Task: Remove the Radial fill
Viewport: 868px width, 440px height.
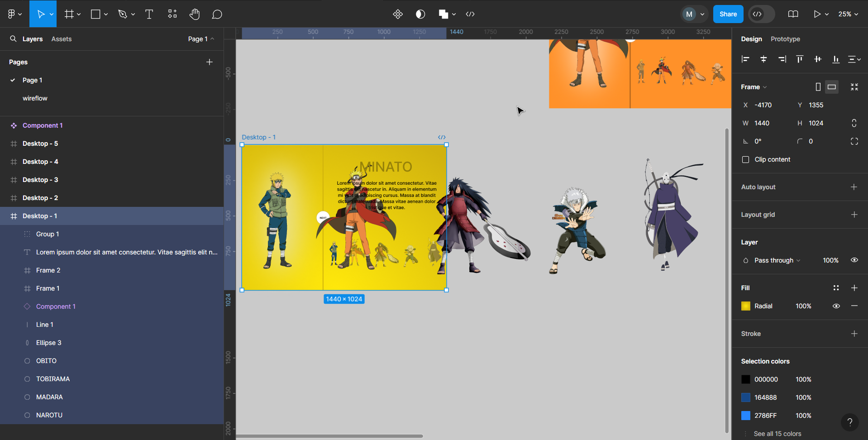Action: (854, 306)
